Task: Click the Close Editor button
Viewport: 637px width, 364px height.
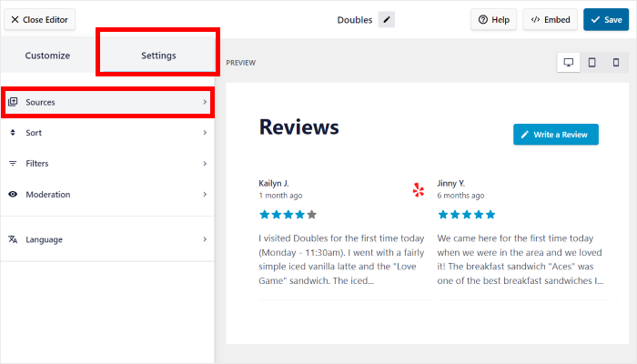Action: tap(39, 19)
